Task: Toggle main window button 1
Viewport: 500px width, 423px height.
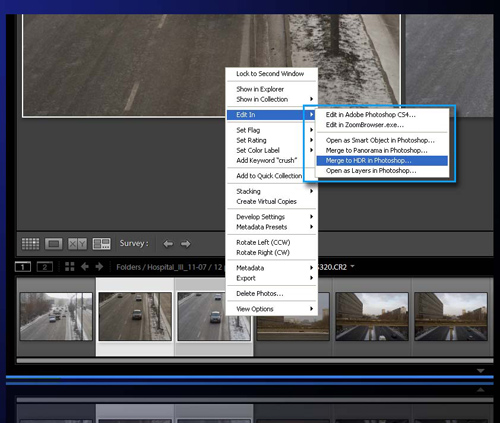Action: click(23, 267)
